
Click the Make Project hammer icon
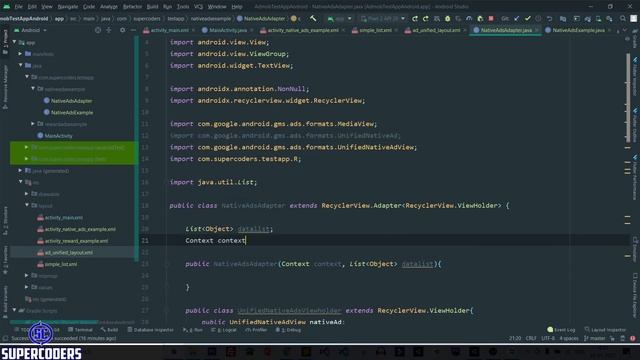[313, 18]
